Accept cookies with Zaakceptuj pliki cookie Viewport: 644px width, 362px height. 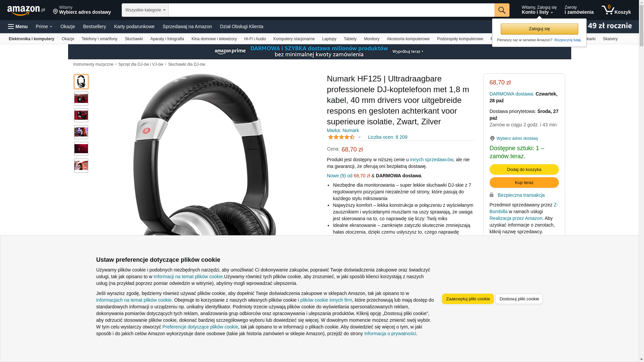(468, 299)
